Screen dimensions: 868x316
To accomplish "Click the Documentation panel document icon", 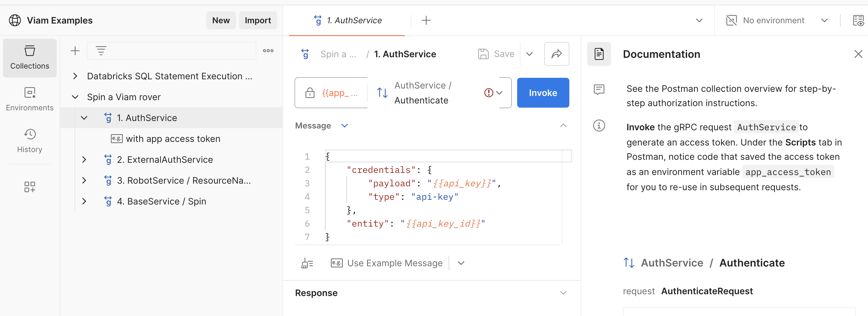I will pos(599,54).
